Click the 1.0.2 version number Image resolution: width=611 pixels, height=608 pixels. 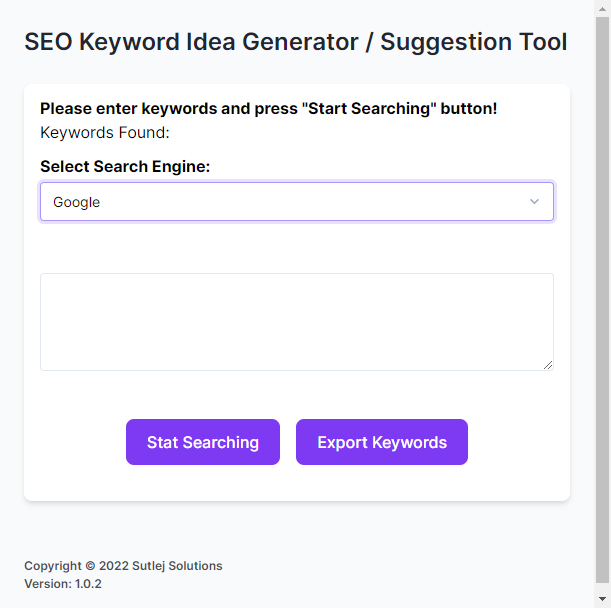pos(88,584)
